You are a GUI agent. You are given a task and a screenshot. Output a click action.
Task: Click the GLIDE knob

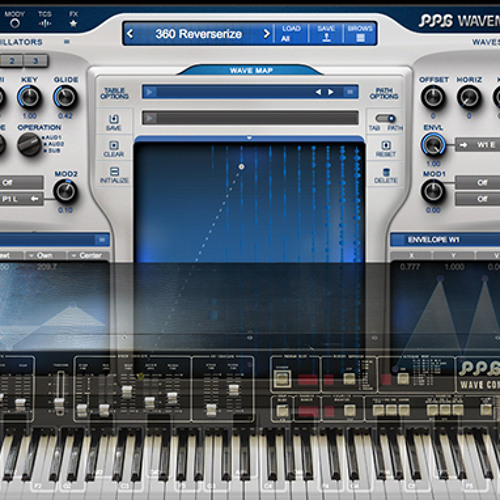pos(65,97)
